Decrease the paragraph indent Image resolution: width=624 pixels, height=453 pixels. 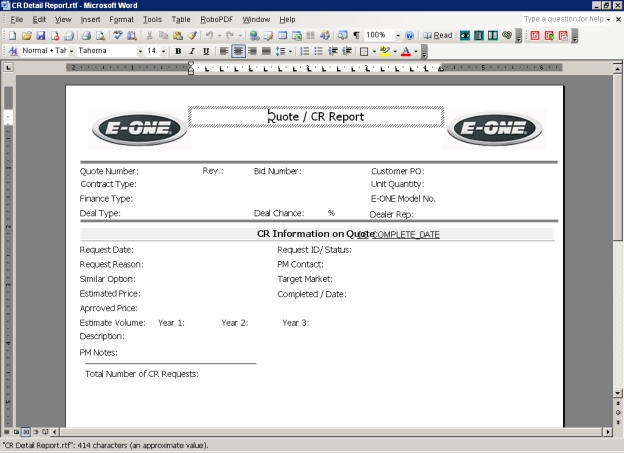333,51
